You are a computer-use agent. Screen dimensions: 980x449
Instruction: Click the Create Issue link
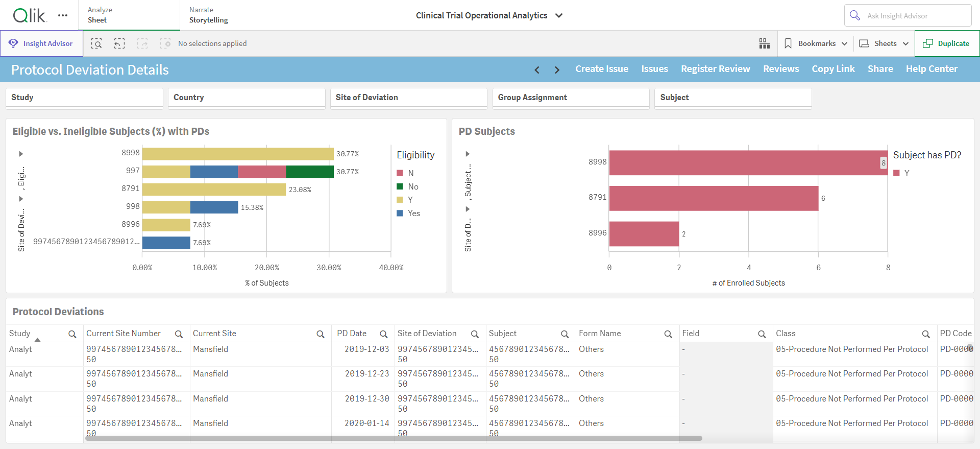coord(602,69)
